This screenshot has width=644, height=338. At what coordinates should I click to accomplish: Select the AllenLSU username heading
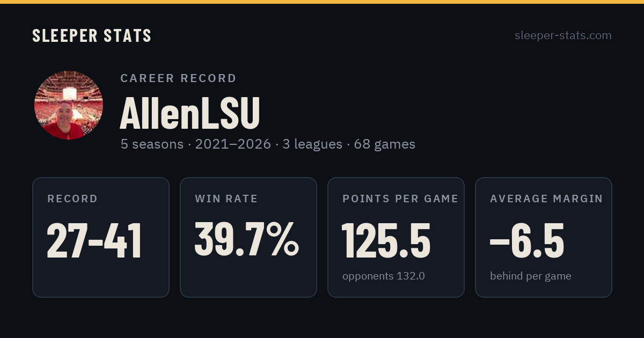pos(190,113)
